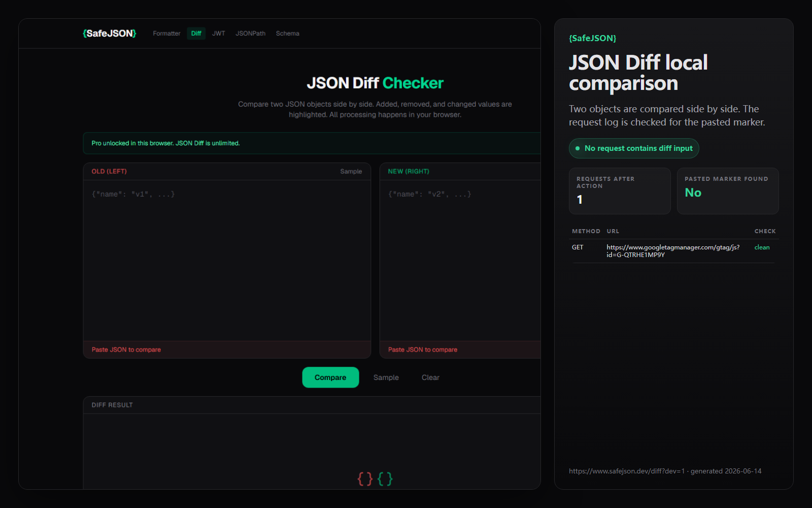The image size is (812, 508).
Task: Click the Sample button beside Compare
Action: click(x=386, y=377)
